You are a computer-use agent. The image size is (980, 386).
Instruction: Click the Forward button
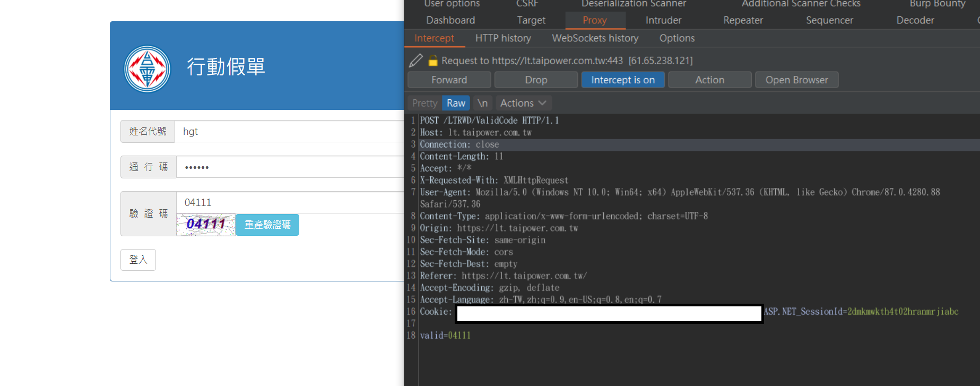(x=449, y=80)
